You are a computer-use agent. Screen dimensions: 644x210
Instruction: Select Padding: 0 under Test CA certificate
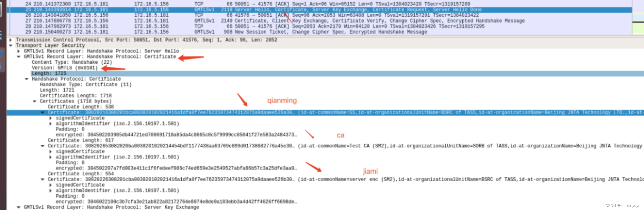(70, 163)
